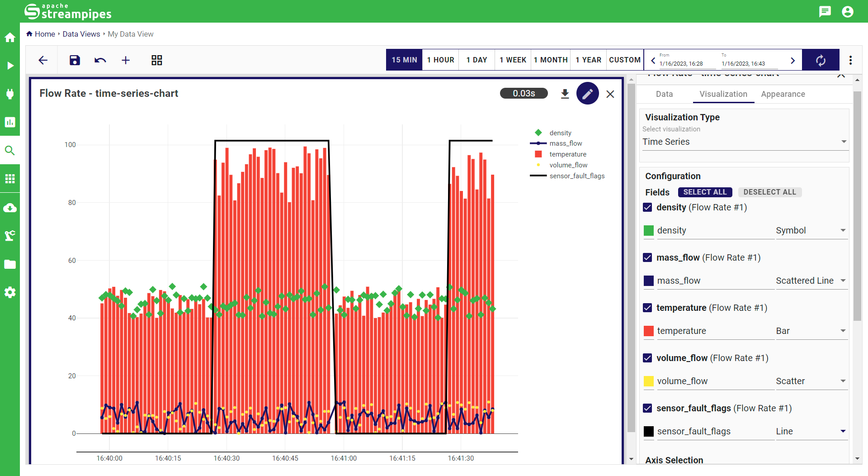Click the yellow volume_flow color swatch
The image size is (868, 476).
[648, 381]
